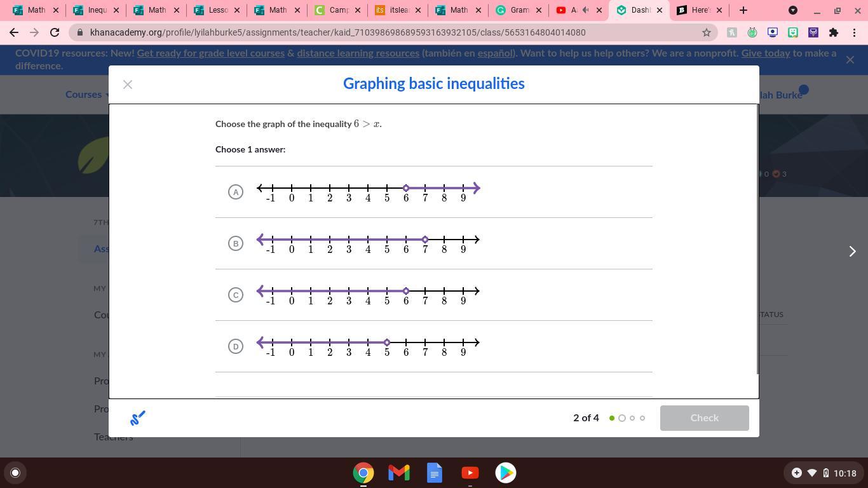This screenshot has width=868, height=488.
Task: Click the green extension icon in toolbar
Action: click(x=752, y=32)
